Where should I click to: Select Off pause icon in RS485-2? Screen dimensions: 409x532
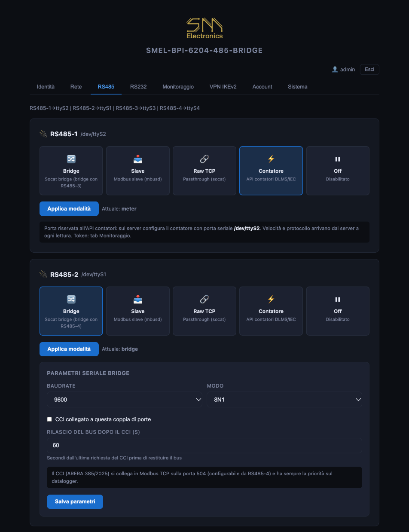coord(338,299)
